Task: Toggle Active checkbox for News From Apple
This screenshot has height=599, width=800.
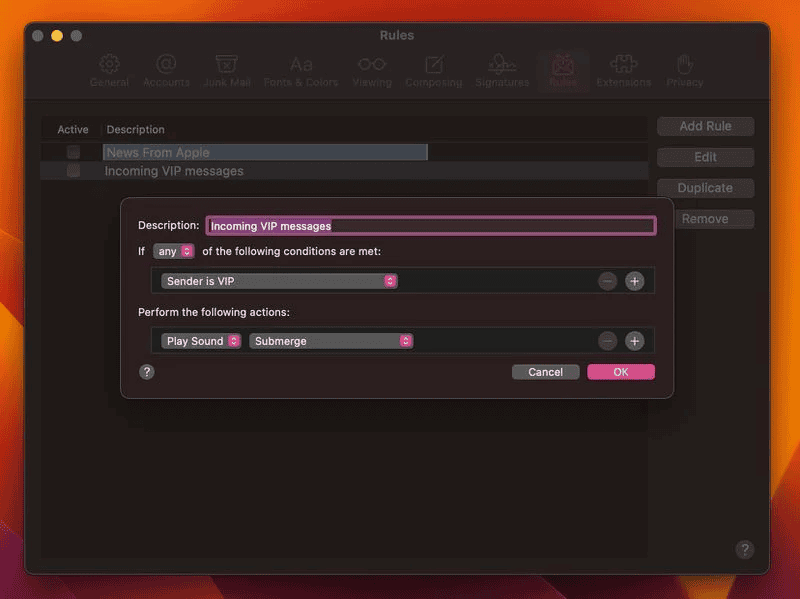Action: tap(73, 152)
